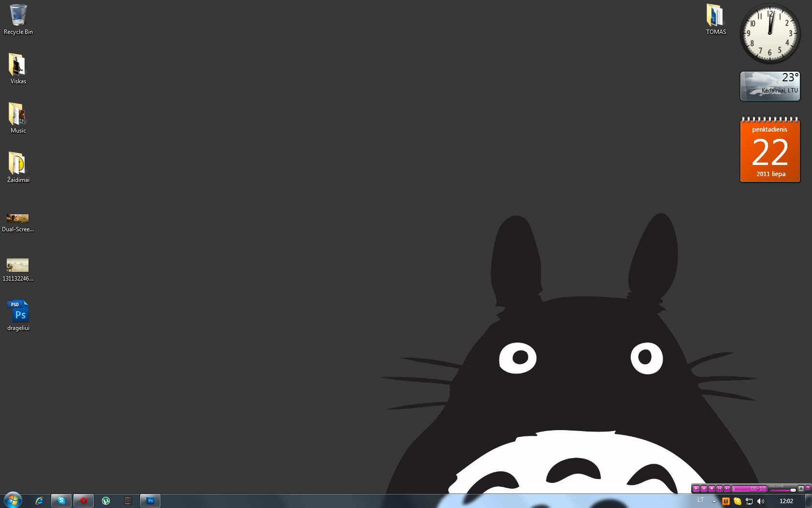This screenshot has height=508, width=812.
Task: Select the Dual-Scree... image file
Action: pos(18,223)
